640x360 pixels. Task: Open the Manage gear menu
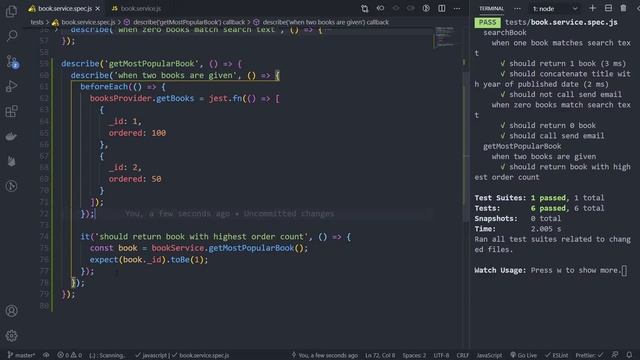pos(11,336)
